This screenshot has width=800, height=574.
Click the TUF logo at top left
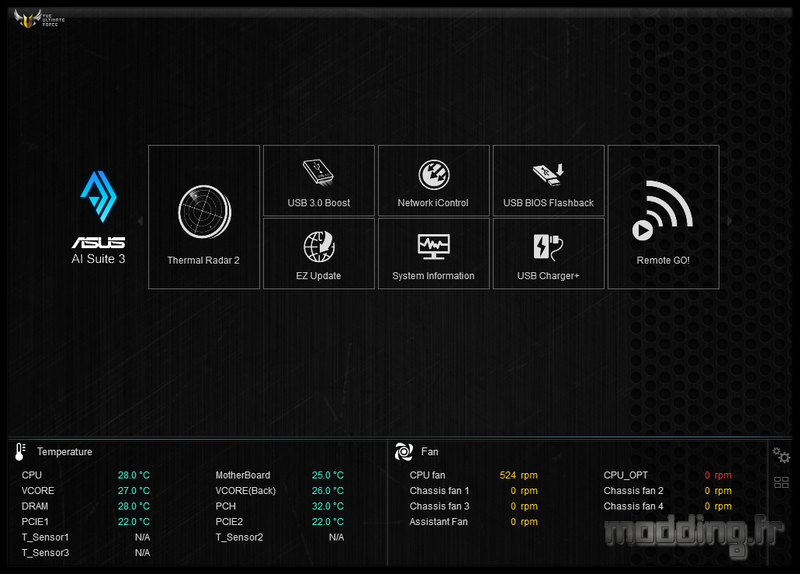point(39,19)
